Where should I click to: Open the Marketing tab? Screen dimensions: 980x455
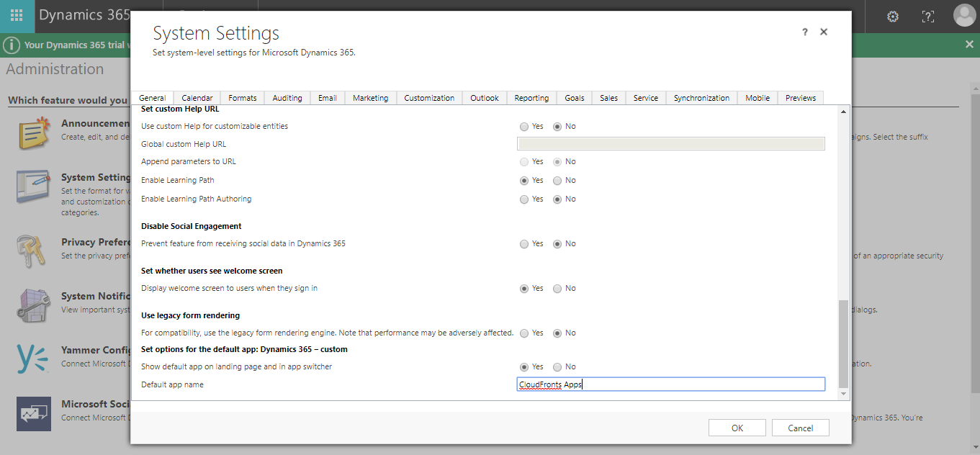tap(371, 98)
